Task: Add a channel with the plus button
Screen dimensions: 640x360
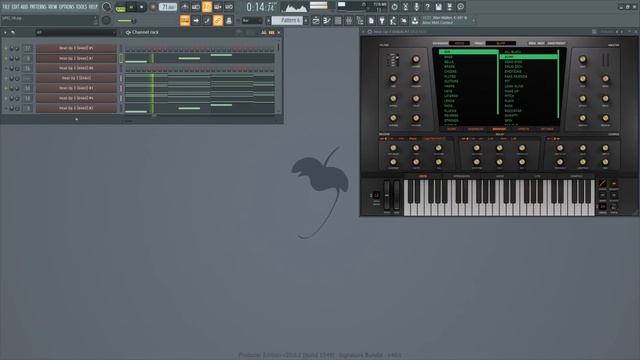Action: click(x=76, y=119)
